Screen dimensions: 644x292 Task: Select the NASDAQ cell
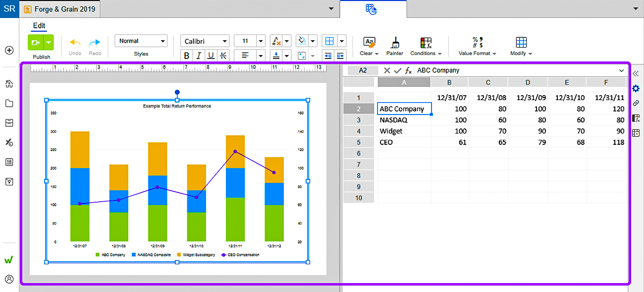(x=404, y=120)
